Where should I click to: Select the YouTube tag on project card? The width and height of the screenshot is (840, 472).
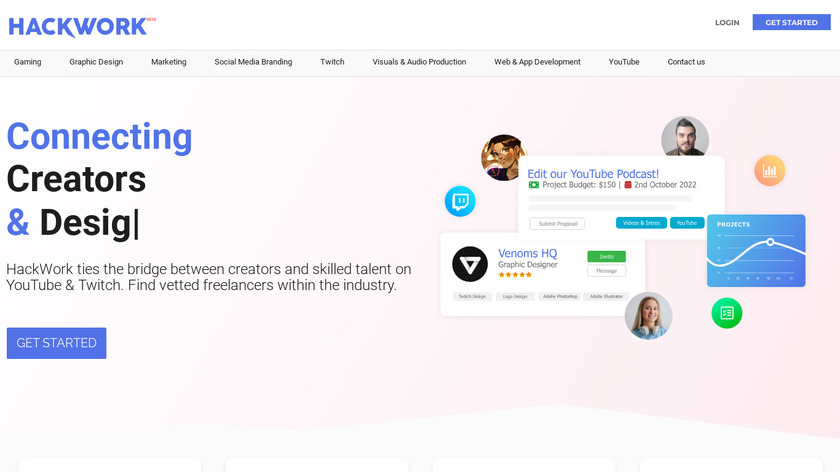[687, 223]
